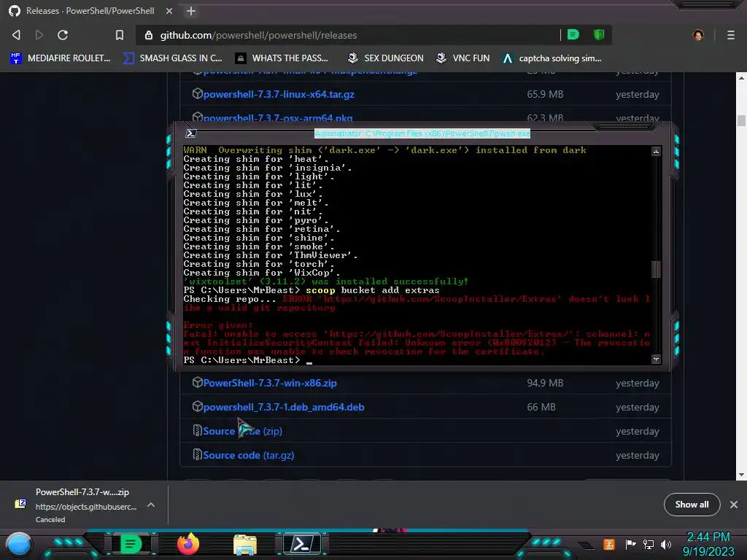Download powershell-7.3.7-linux-x64.tar.gz
Viewport: 747px width, 560px height.
point(279,94)
